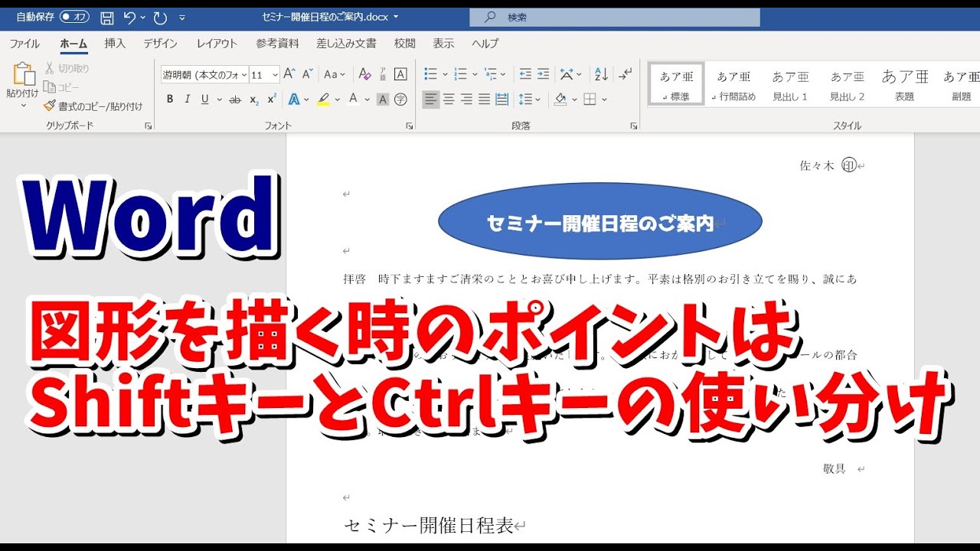Open the font size dropdown showing 11

[x=275, y=74]
